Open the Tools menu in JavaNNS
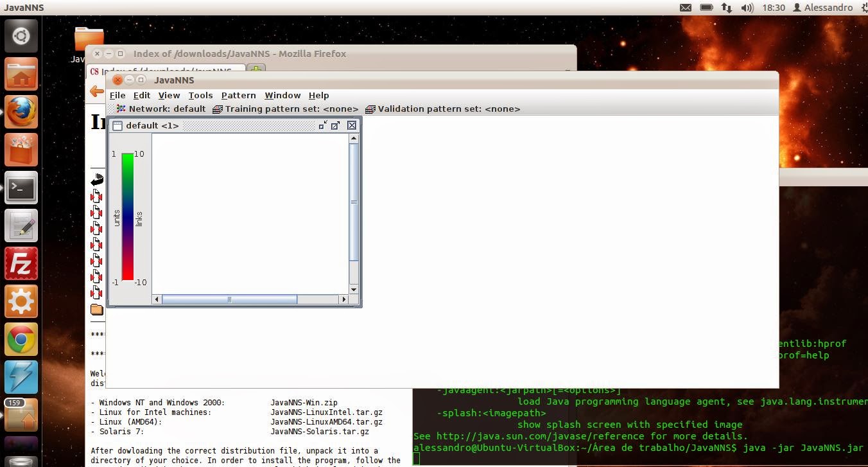 point(200,95)
